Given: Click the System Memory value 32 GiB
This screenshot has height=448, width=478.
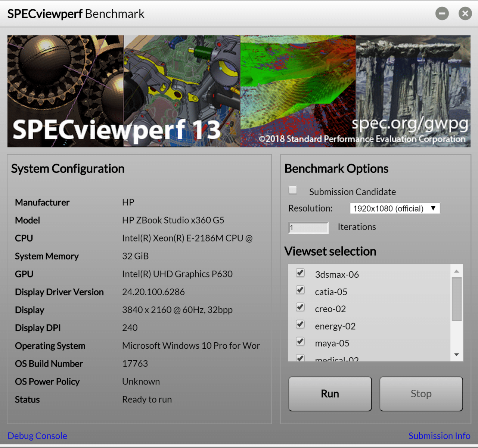Looking at the screenshot, I should (x=135, y=256).
